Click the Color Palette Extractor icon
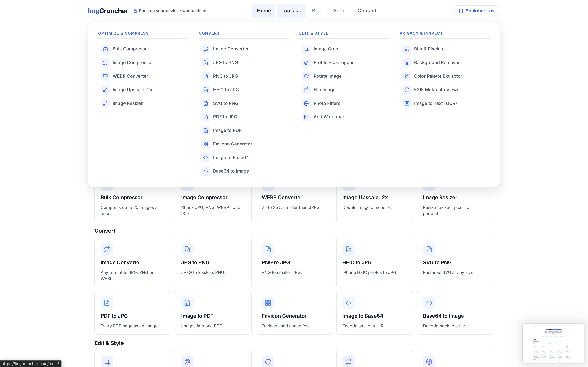The width and height of the screenshot is (588, 367). point(407,76)
